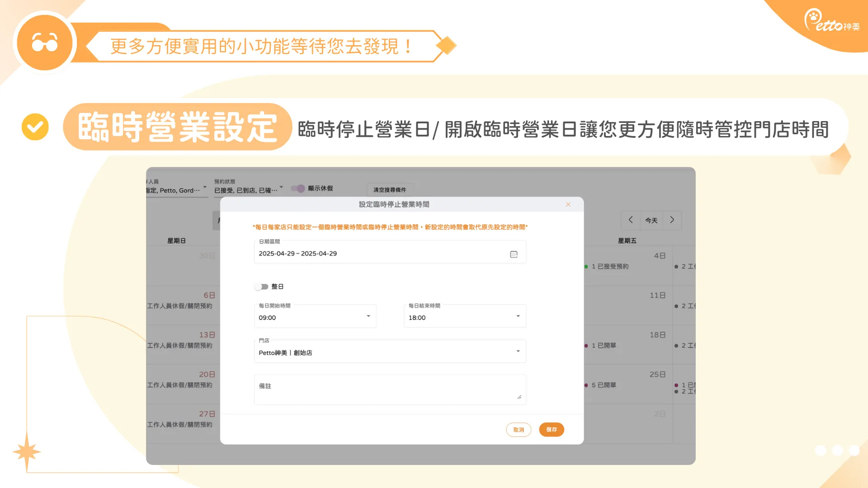Click into the 備註 notes field
Screen dimensions: 868x488
pos(390,389)
